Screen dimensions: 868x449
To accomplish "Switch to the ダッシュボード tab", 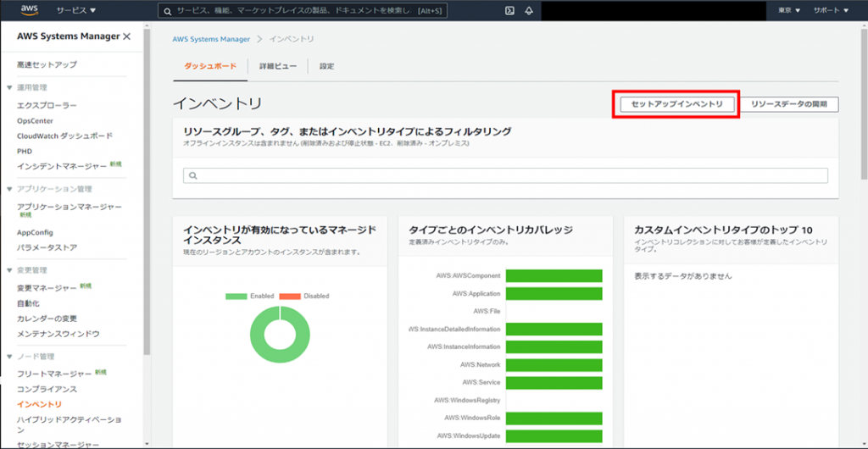I will (x=210, y=66).
